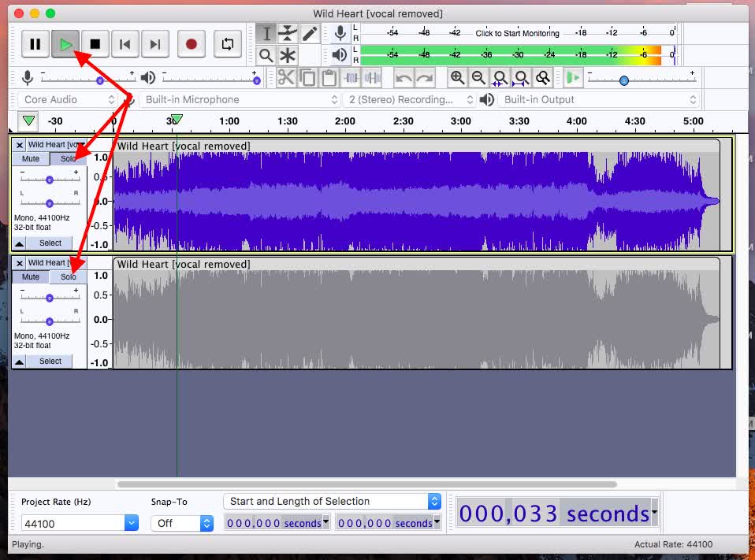Click Select on the second track
The width and height of the screenshot is (755, 560).
50,361
